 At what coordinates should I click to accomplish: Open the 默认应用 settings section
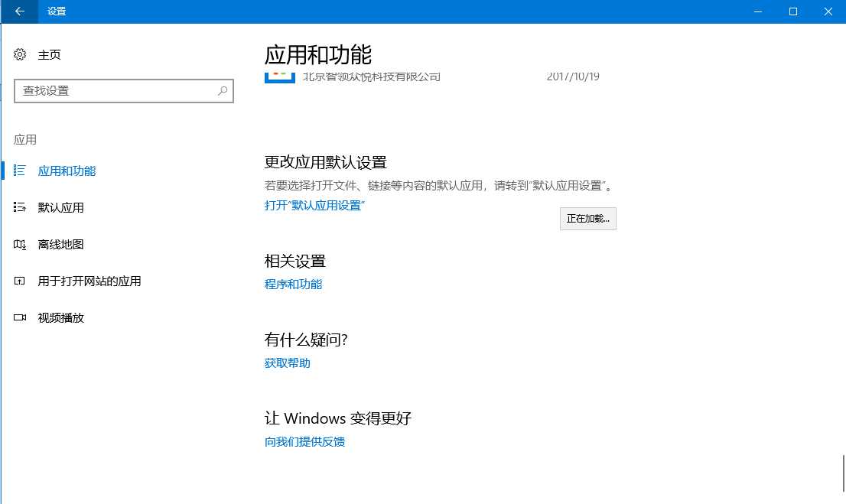(61, 207)
